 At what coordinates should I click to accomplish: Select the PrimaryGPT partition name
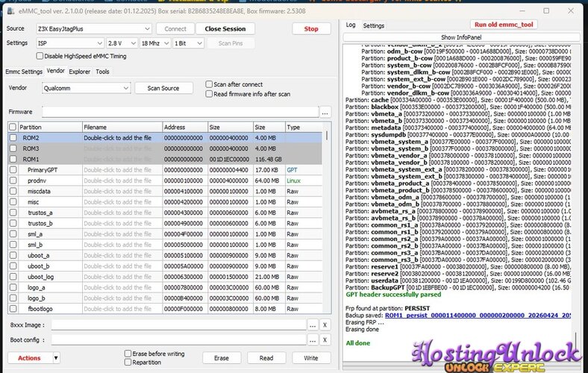[x=43, y=170]
